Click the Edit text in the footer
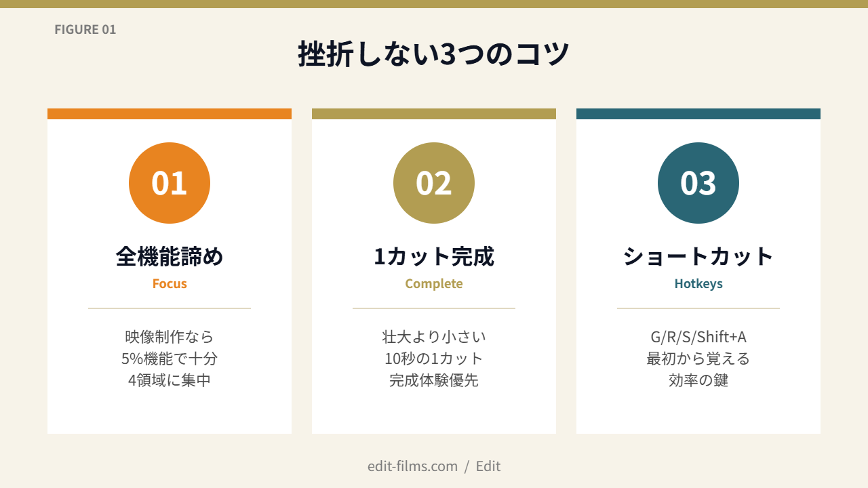This screenshot has width=868, height=488. (x=488, y=466)
